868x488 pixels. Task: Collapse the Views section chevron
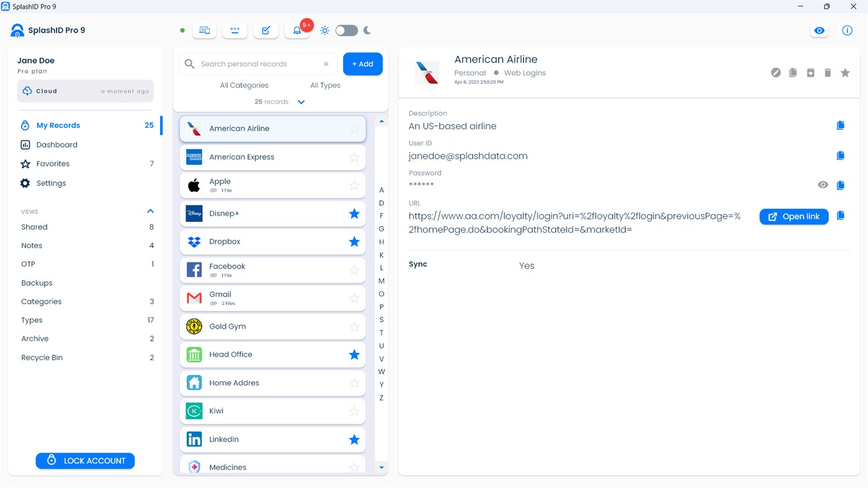click(x=150, y=211)
